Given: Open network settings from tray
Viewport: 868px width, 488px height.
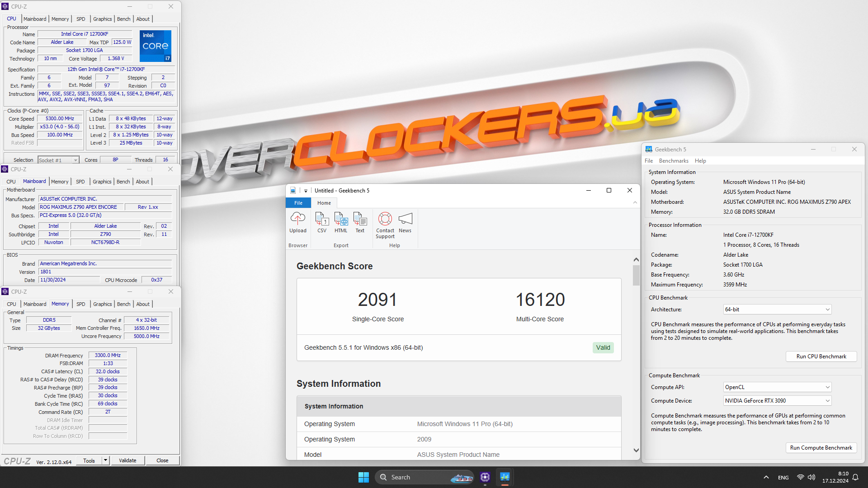Looking at the screenshot, I should click(800, 477).
